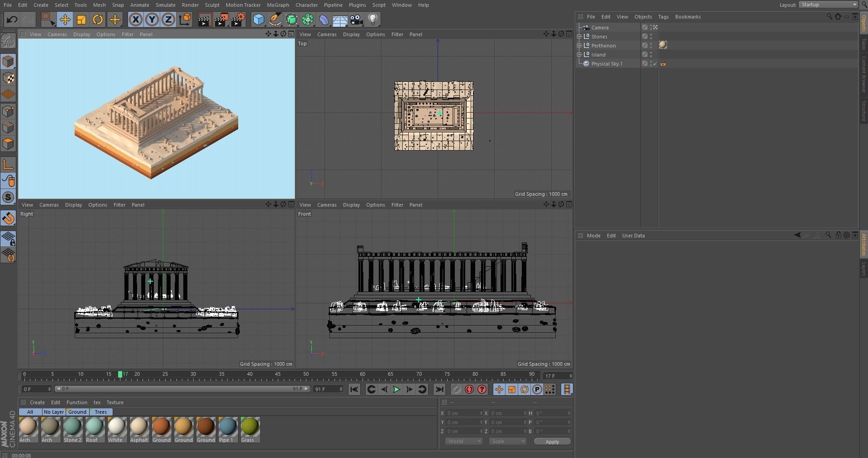
Task: Play the animation forward
Action: click(396, 389)
